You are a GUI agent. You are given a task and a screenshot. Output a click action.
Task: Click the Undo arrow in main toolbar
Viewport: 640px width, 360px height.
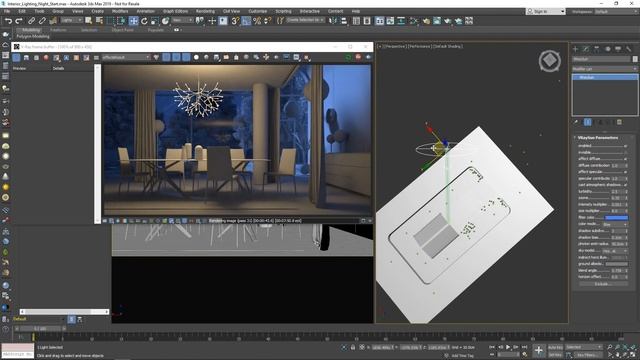tap(8, 21)
